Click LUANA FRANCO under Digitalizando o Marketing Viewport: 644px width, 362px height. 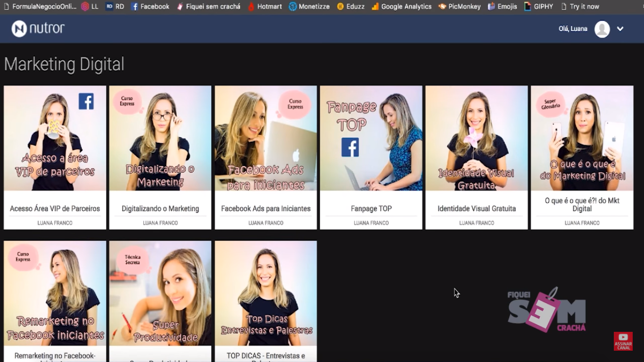(160, 223)
